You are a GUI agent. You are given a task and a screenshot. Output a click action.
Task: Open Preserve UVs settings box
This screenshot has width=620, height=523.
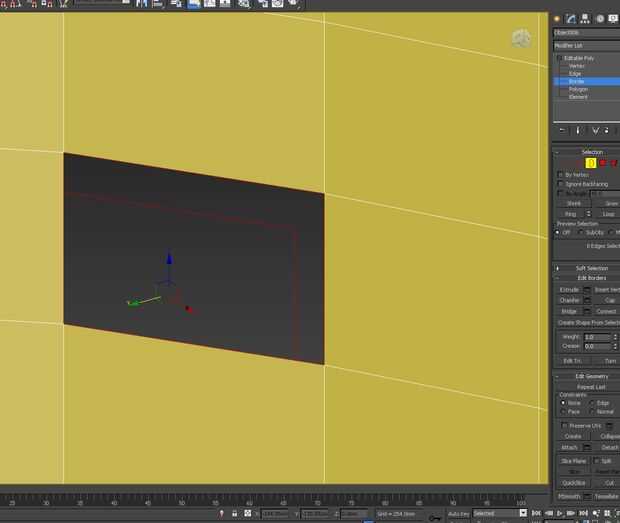coord(609,426)
